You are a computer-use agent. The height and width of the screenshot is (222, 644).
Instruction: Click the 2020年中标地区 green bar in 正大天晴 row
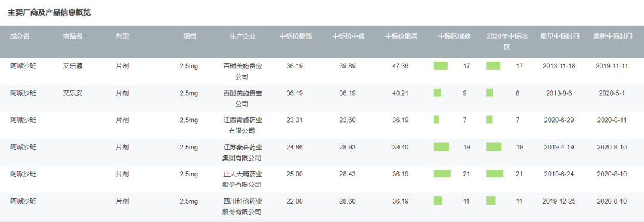pyautogui.click(x=494, y=174)
